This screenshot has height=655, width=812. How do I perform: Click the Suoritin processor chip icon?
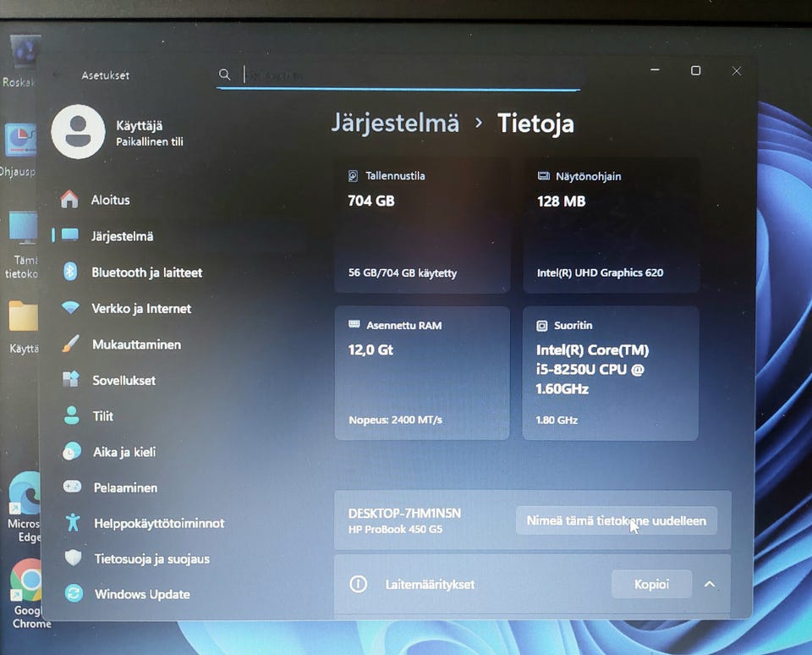541,326
